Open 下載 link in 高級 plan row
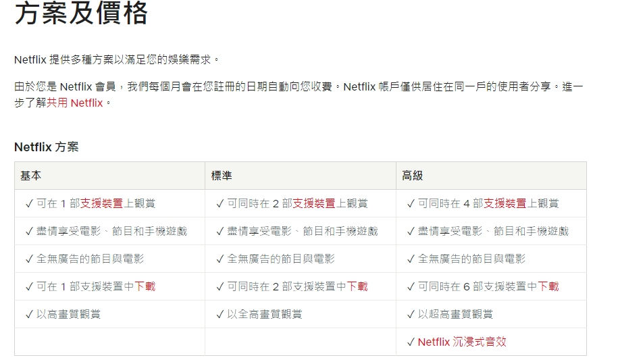 (548, 286)
